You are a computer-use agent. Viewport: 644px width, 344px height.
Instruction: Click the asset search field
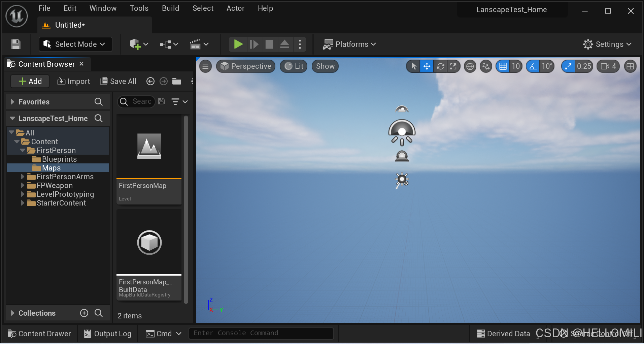(x=136, y=101)
